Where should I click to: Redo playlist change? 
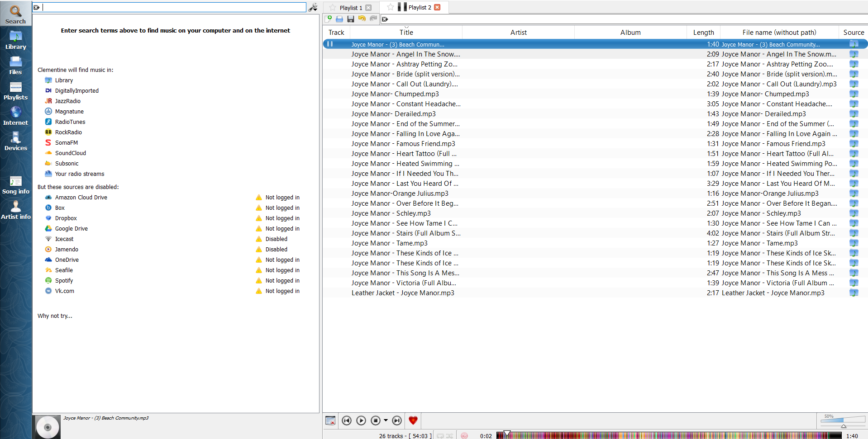(x=373, y=19)
